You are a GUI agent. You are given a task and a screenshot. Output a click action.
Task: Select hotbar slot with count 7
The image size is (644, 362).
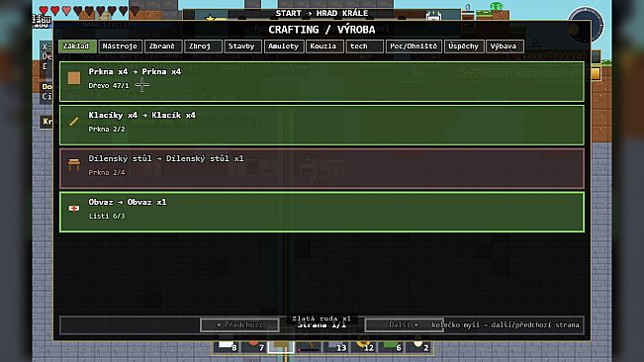pyautogui.click(x=254, y=347)
